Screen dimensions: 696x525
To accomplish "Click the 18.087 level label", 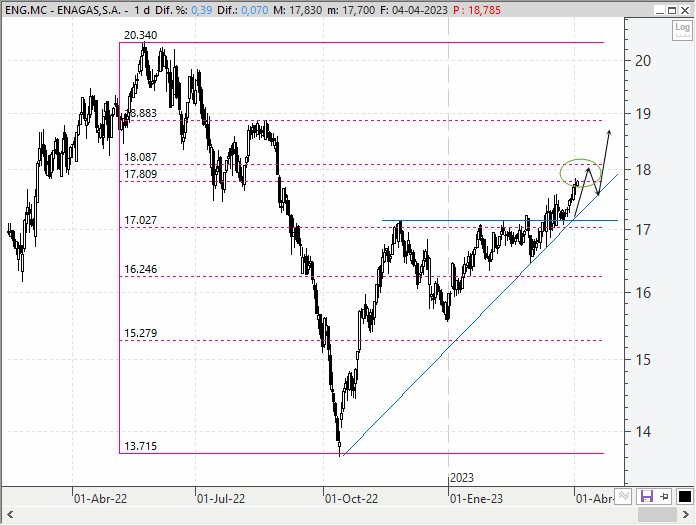I will [x=140, y=157].
